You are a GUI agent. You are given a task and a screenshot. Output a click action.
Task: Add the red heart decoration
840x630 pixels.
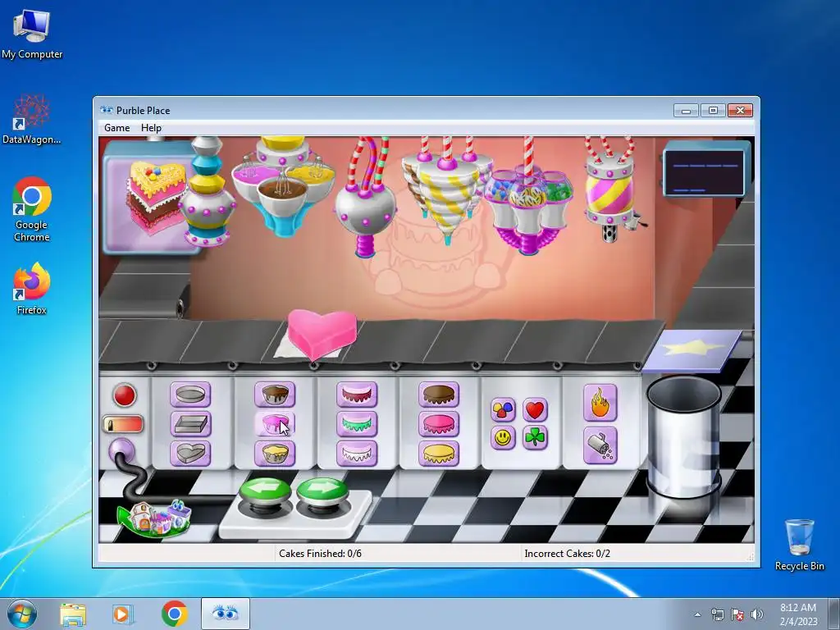535,410
